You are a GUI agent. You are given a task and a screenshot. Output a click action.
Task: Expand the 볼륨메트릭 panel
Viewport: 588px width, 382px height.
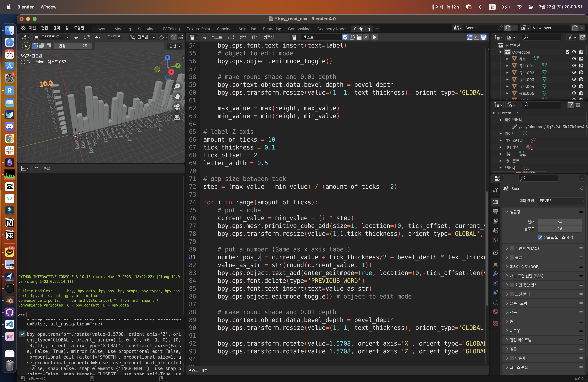544,303
